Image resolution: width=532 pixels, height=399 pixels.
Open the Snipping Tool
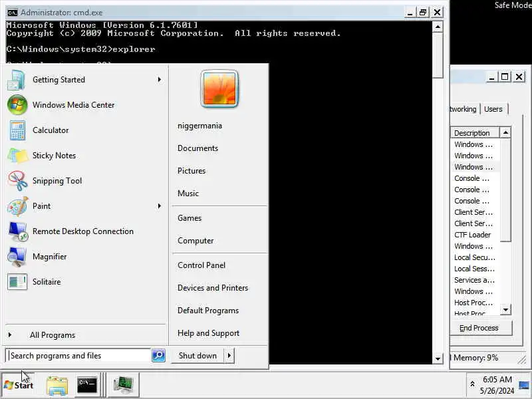tap(85, 181)
